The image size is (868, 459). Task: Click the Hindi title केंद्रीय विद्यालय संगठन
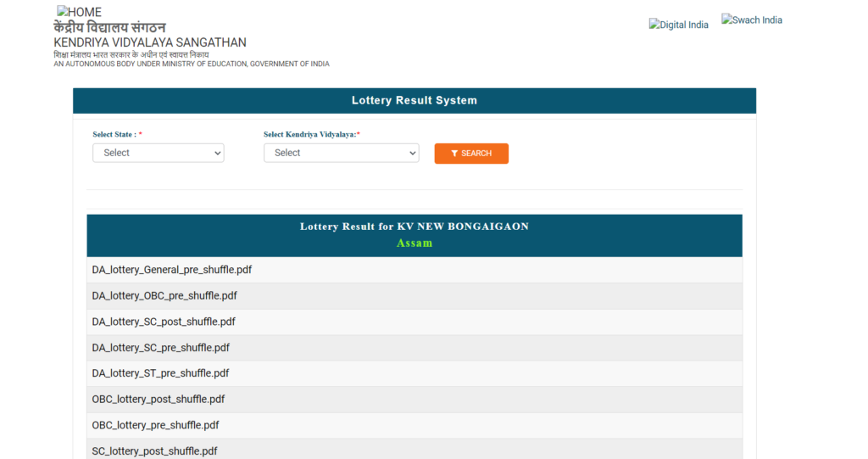click(109, 28)
